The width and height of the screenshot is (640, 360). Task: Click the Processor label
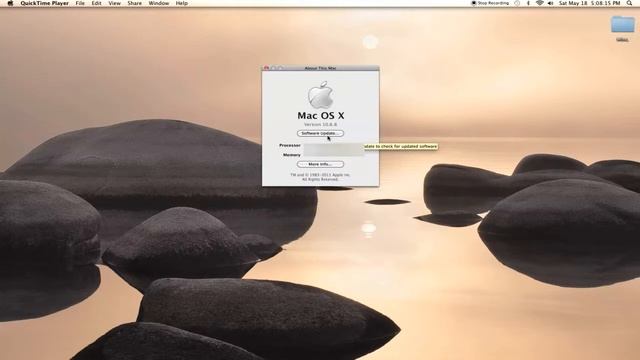point(290,145)
